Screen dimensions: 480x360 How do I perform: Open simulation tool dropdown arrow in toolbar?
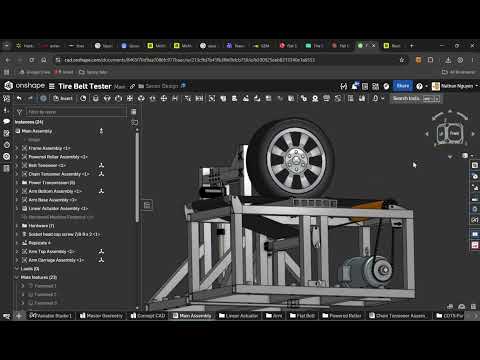pos(383,98)
